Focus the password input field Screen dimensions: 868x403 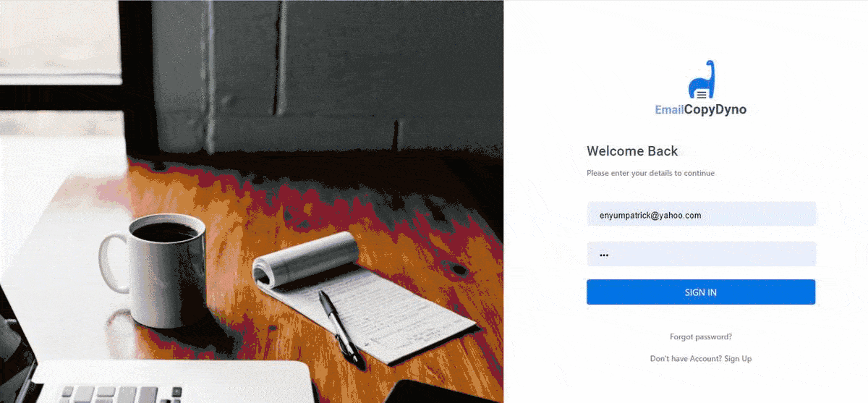(x=701, y=254)
